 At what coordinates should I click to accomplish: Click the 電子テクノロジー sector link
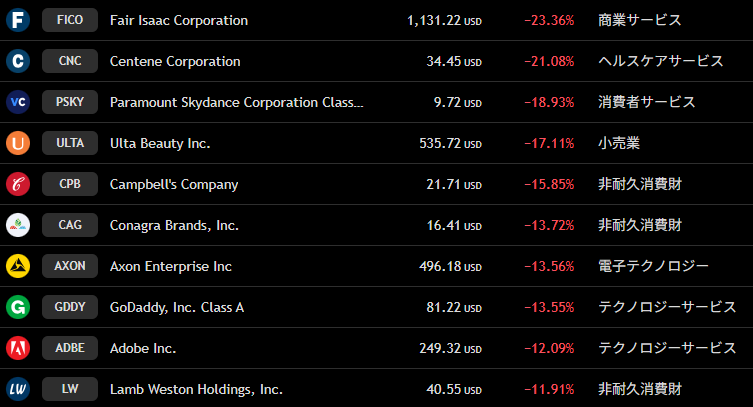pos(653,266)
